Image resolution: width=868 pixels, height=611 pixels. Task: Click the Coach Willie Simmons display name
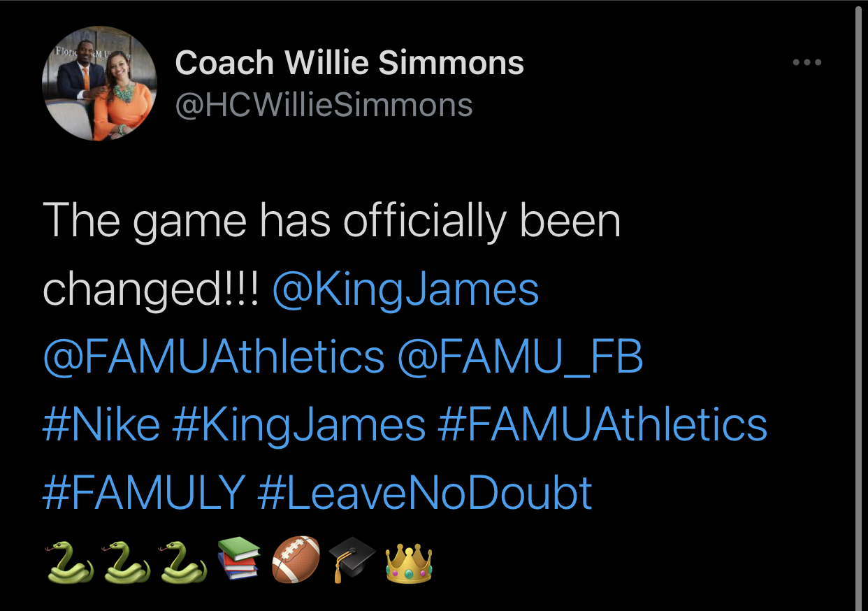click(349, 63)
